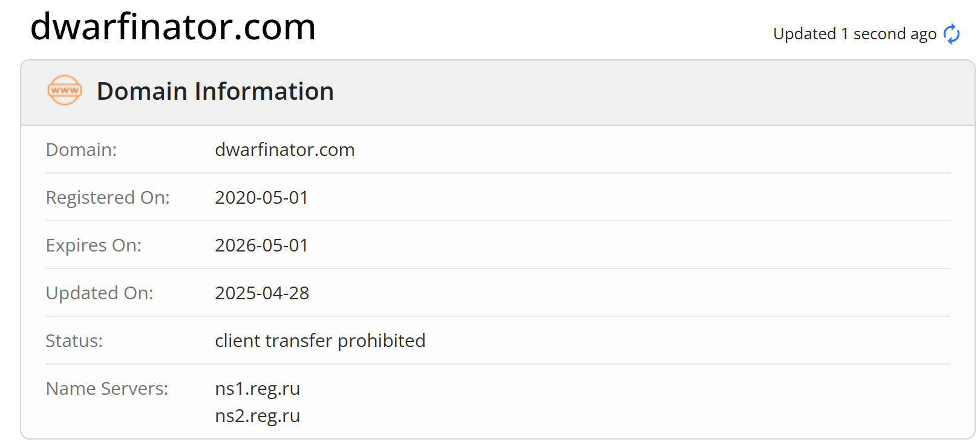
Task: Click the expiry date 2026-05-01
Action: click(x=261, y=245)
